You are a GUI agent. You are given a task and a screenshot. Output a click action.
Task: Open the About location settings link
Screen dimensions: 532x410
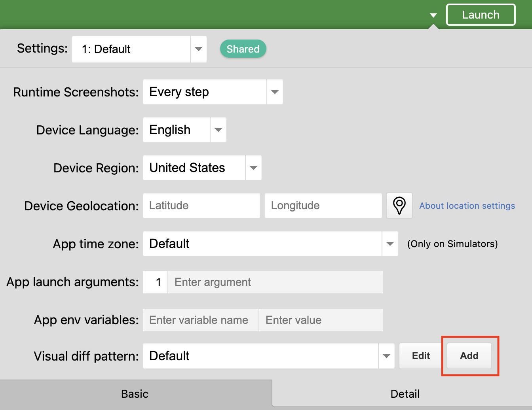467,206
